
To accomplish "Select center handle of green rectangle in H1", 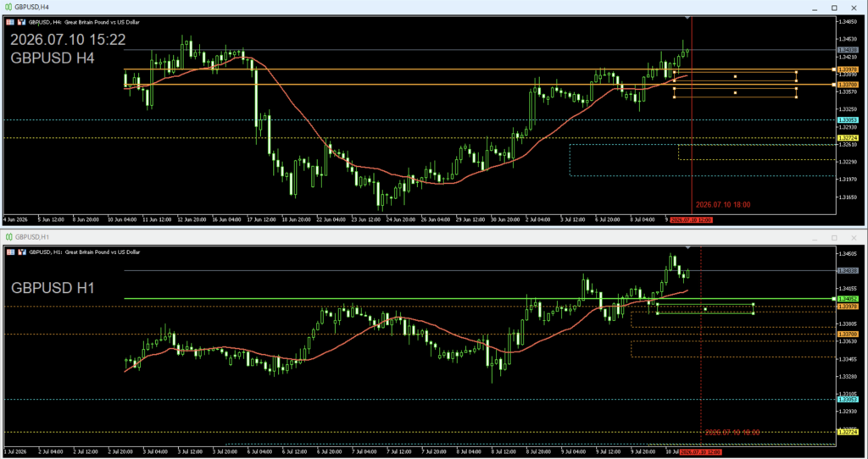I will (x=705, y=308).
